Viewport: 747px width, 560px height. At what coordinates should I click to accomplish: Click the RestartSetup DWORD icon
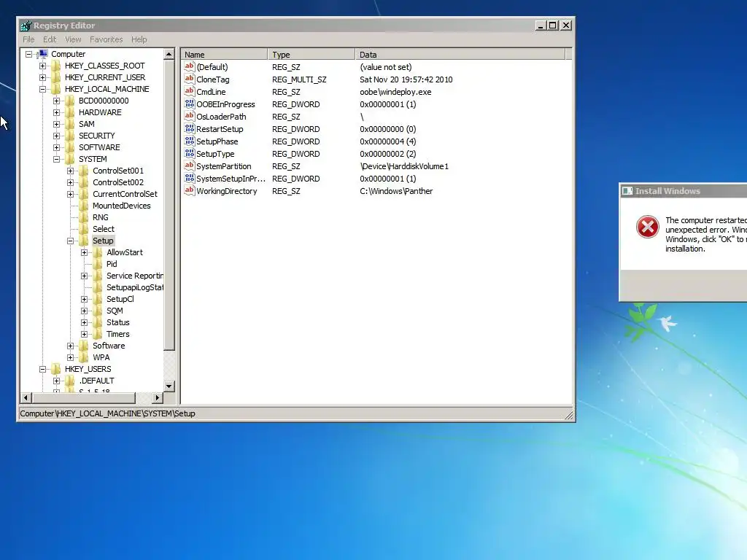click(189, 128)
